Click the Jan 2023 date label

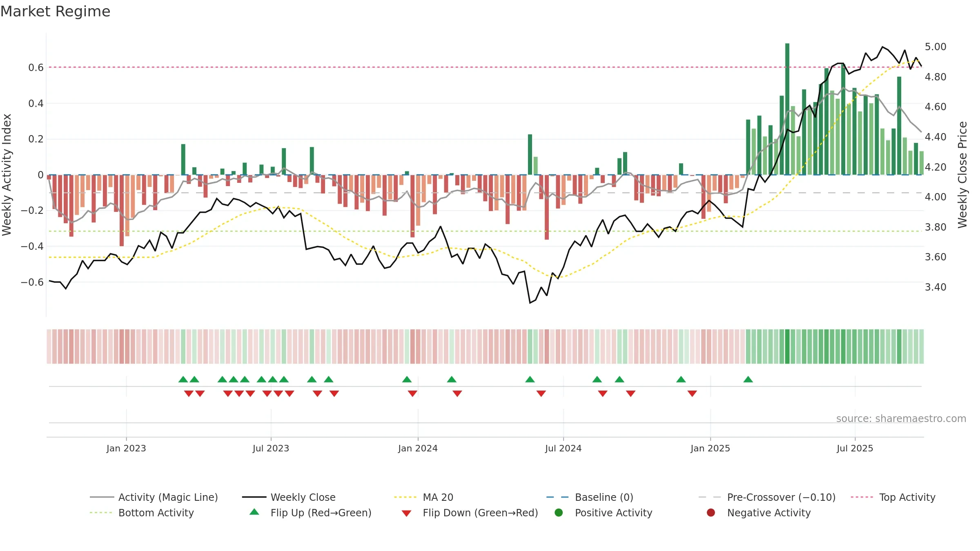(126, 448)
